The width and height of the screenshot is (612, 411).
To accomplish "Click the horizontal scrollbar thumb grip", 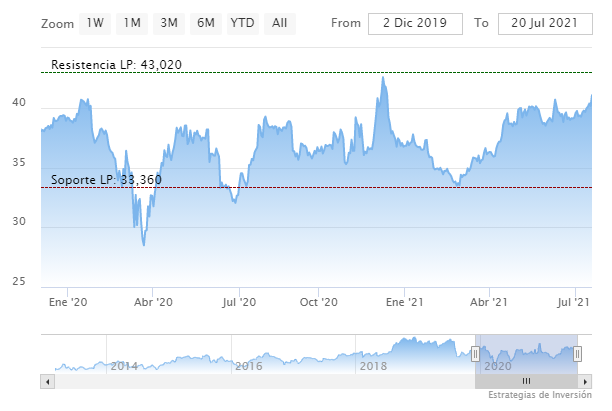I will tap(526, 381).
